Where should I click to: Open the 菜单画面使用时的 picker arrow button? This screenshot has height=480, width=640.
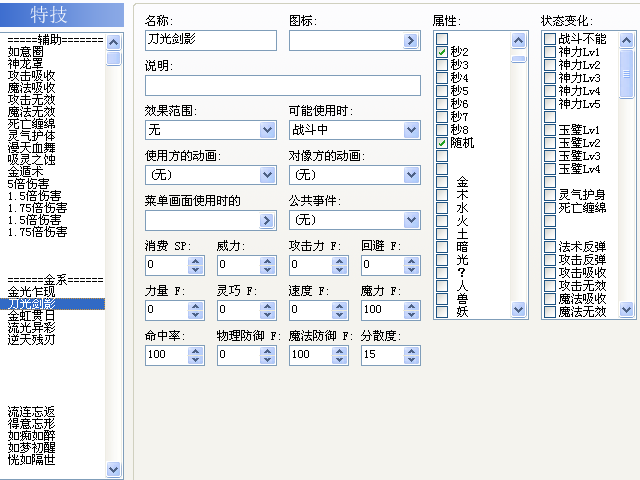(x=267, y=220)
